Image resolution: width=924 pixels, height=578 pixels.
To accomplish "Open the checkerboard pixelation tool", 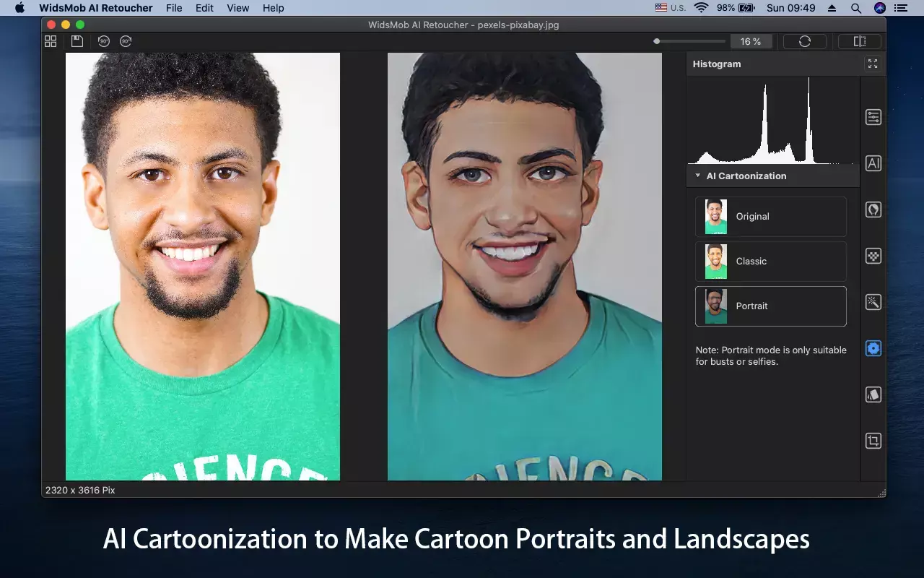I will click(x=873, y=256).
